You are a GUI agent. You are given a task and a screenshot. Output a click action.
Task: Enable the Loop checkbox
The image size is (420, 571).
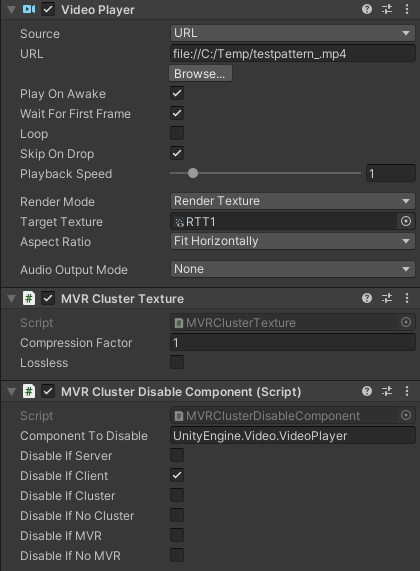pyautogui.click(x=177, y=133)
